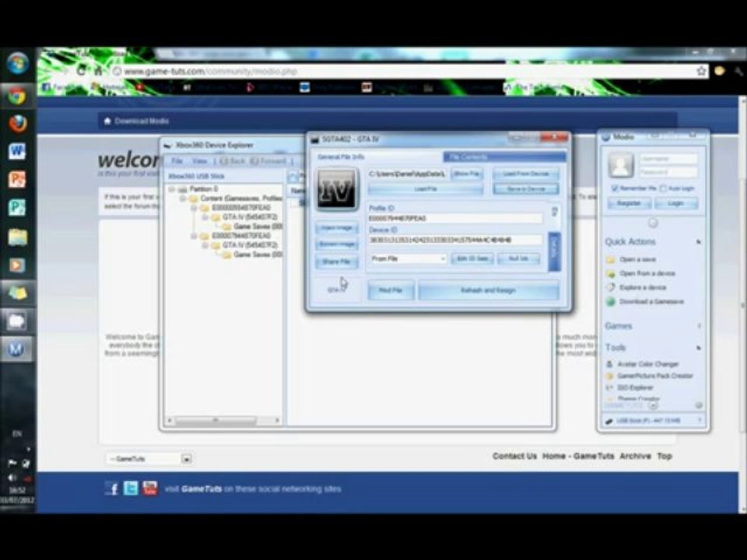Click the Profile ID input field
The image size is (747, 560).
click(x=455, y=219)
